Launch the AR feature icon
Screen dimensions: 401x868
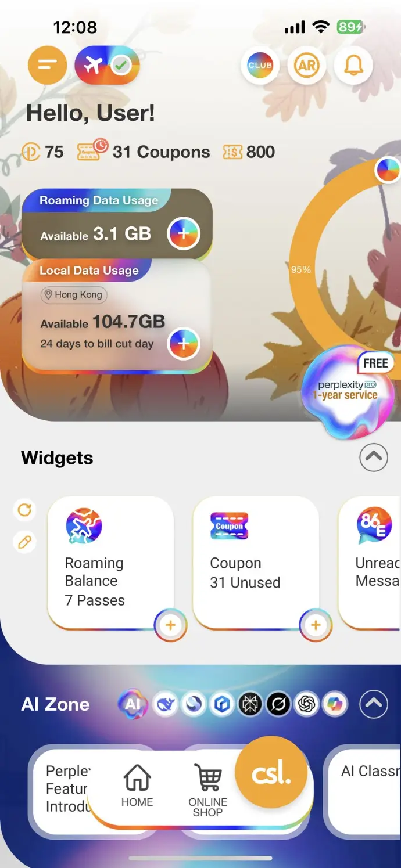[x=307, y=66]
